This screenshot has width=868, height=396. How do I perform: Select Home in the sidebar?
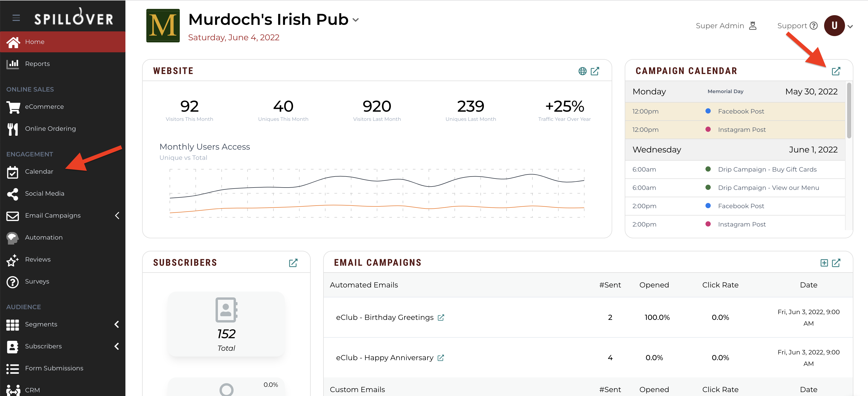coord(63,42)
